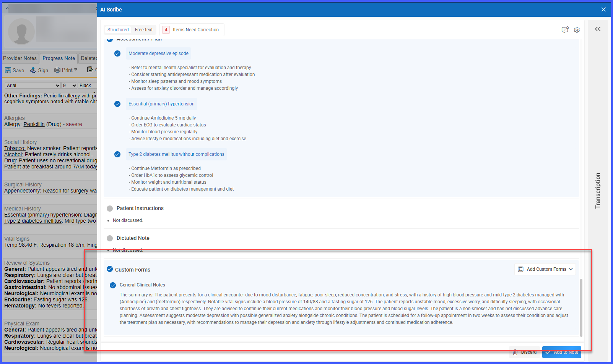Image resolution: width=613 pixels, height=364 pixels.
Task: Uncheck Essential (primary) hypertension diagnosis
Action: [117, 104]
